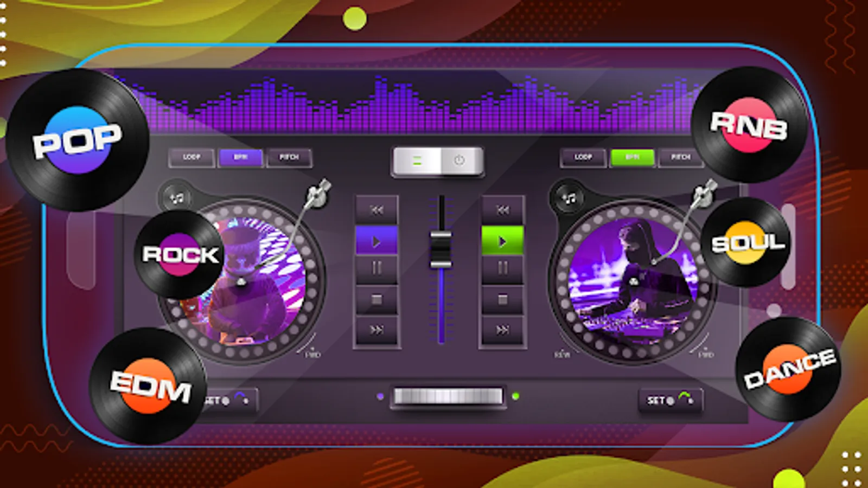The height and width of the screenshot is (488, 868).
Task: Toggle LOOP on the left deck
Action: coord(192,157)
